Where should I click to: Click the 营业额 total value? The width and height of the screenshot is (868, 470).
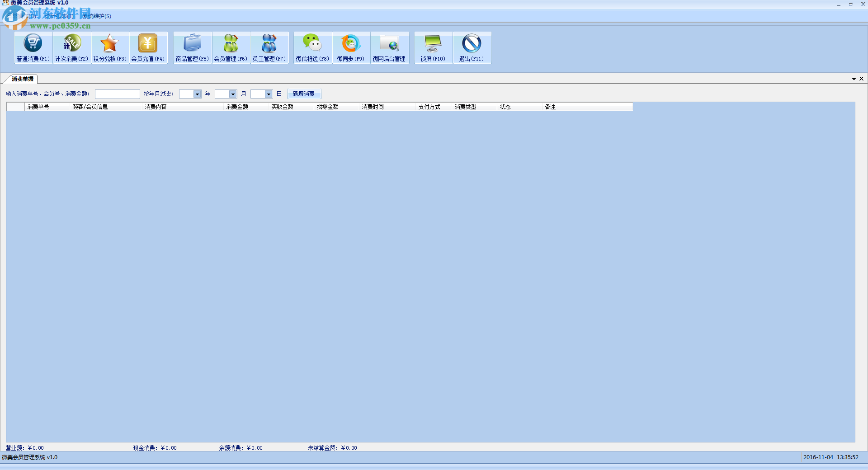[36, 448]
